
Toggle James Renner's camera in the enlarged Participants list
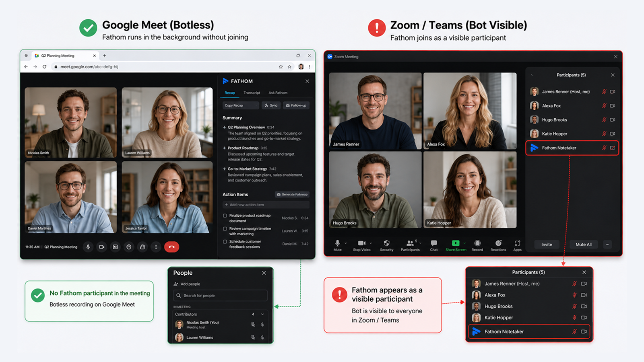(584, 284)
